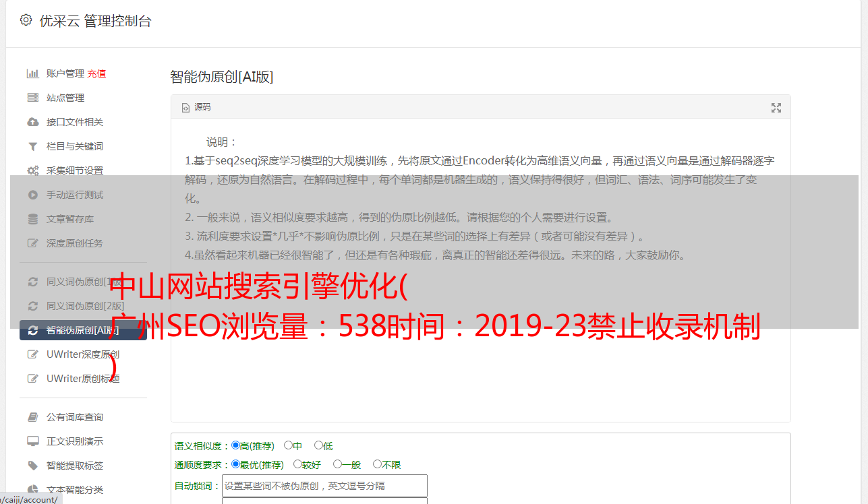
Task: Toggle editor fullscreen expand icon
Action: point(776,108)
